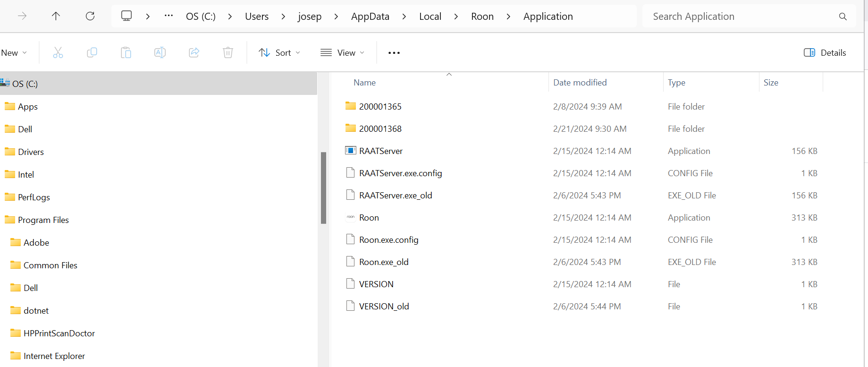Screen dimensions: 868x367
Task: Open the View layout dropdown
Action: [x=343, y=52]
